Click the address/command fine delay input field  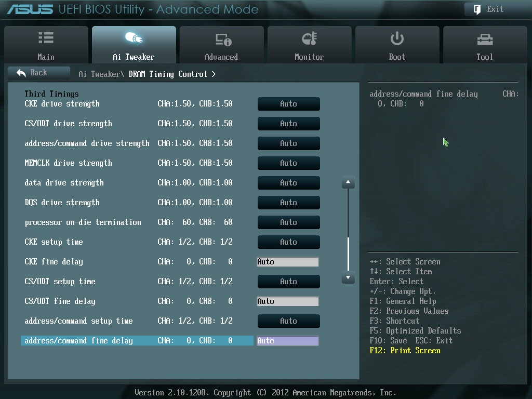288,341
